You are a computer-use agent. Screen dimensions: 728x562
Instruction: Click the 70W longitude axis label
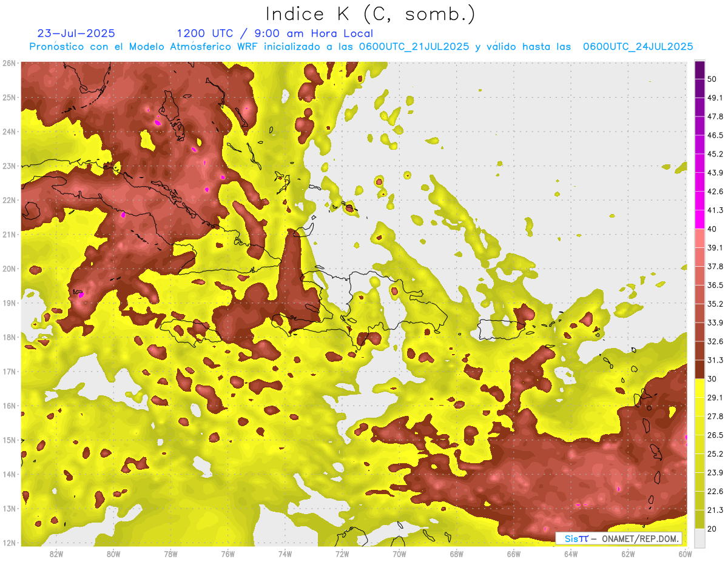tap(399, 554)
